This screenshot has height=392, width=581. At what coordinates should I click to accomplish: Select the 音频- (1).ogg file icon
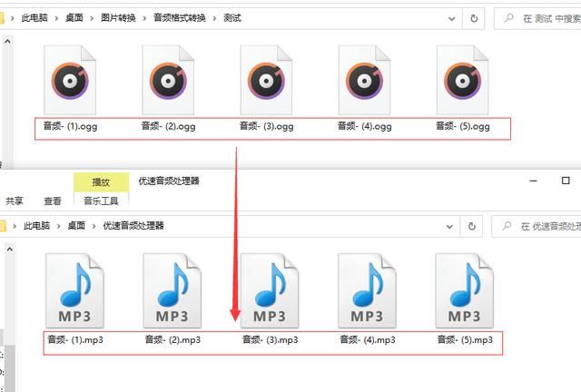click(x=70, y=80)
